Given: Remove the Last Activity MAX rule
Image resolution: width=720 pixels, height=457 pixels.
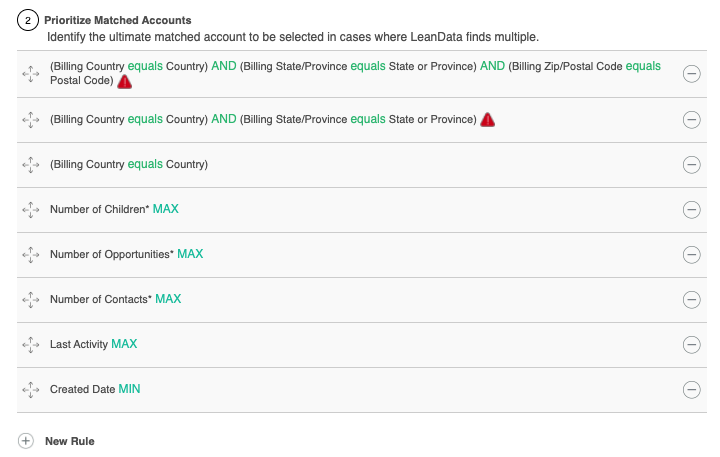Looking at the screenshot, I should 690,344.
